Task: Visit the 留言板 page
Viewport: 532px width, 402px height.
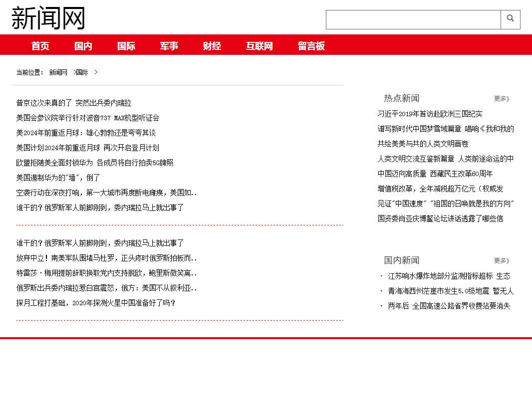Action: pos(311,46)
